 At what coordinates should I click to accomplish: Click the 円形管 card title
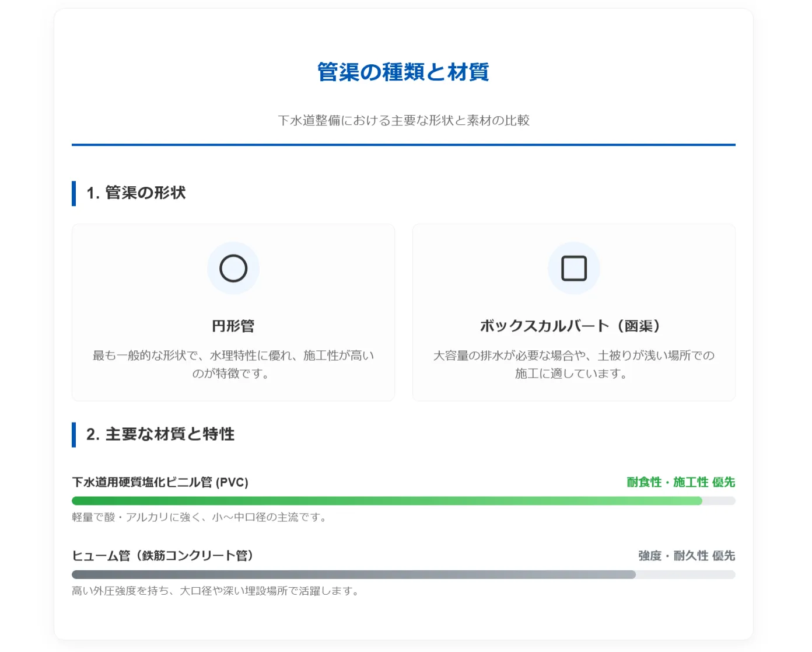(x=233, y=326)
